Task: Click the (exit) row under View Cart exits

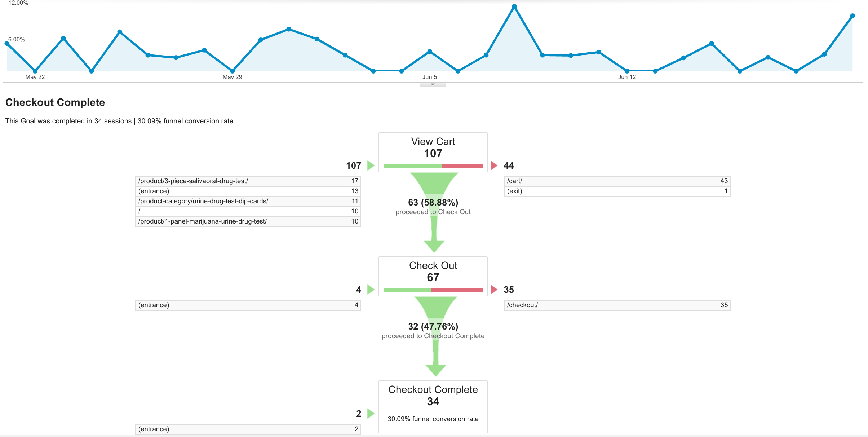Action: [617, 191]
